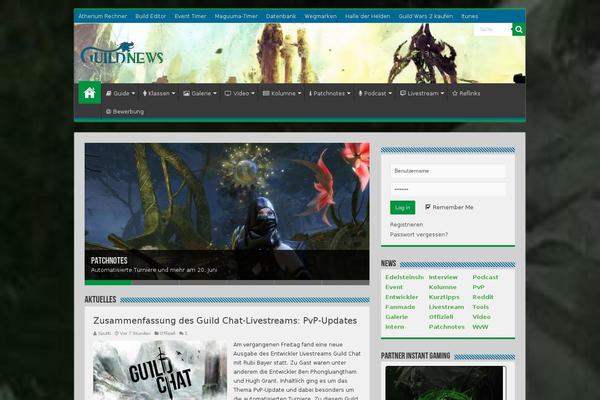
Task: Click Passwort vergessen? link
Action: tap(419, 234)
